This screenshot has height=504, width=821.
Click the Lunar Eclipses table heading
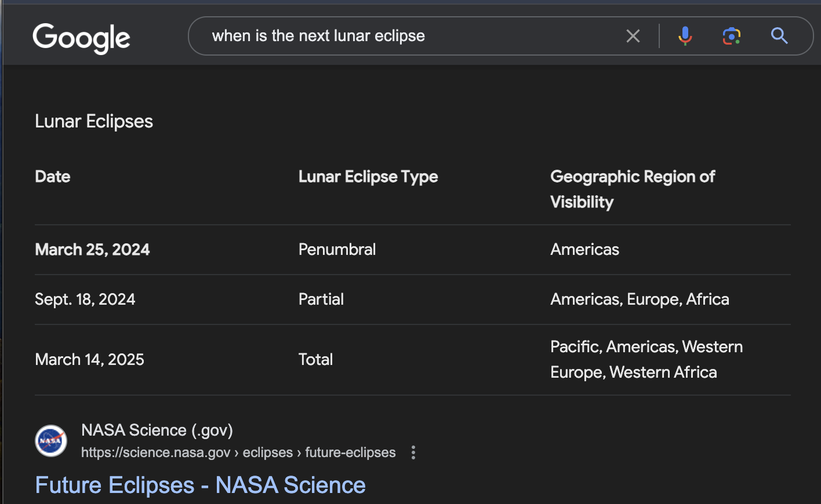click(x=93, y=121)
